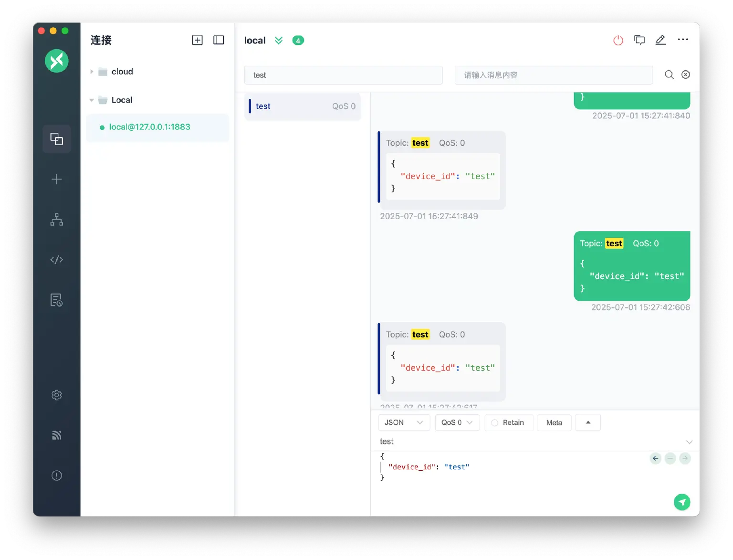The height and width of the screenshot is (560, 733).
Task: Click the edit connection pencil icon
Action: (x=660, y=40)
